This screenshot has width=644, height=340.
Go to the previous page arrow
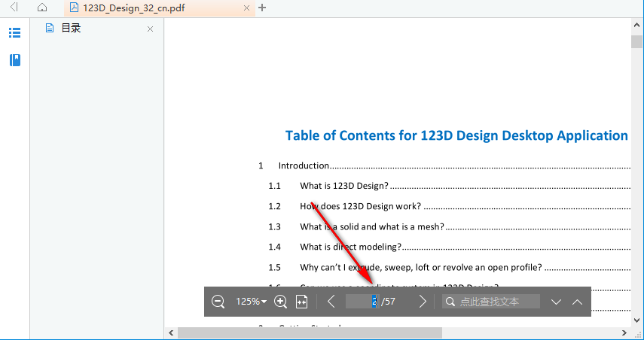coord(331,302)
